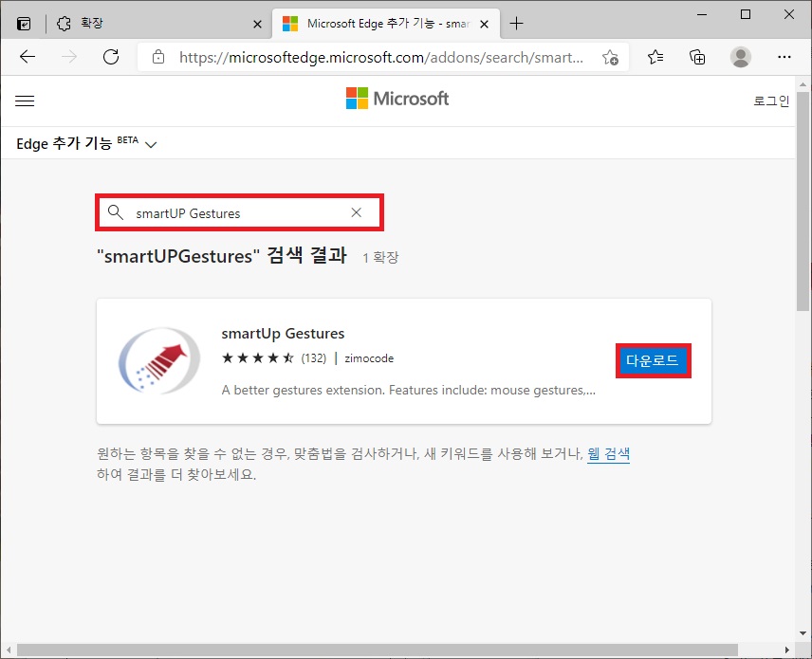Click the horizontal scrollbar thumb
The height and width of the screenshot is (659, 812).
[377, 650]
